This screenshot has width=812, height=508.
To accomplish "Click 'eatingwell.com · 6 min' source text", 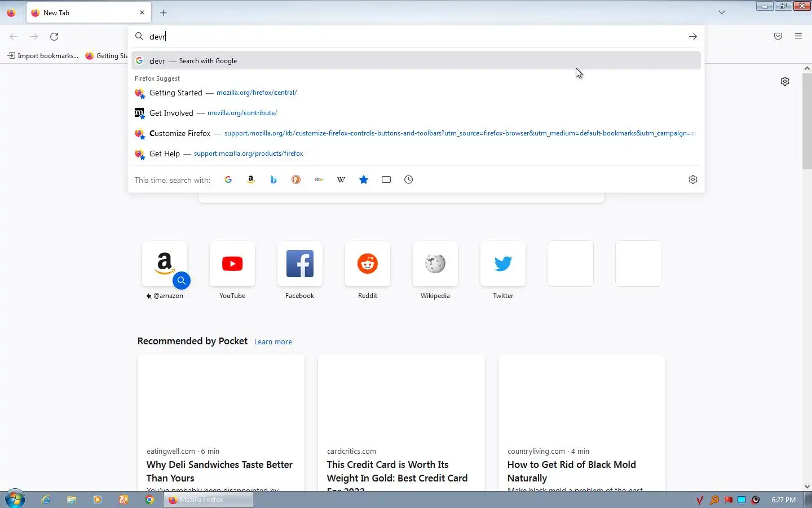I will pos(183,451).
